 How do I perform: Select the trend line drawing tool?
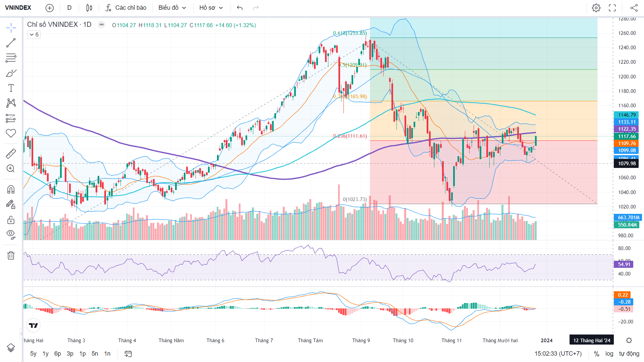point(11,43)
